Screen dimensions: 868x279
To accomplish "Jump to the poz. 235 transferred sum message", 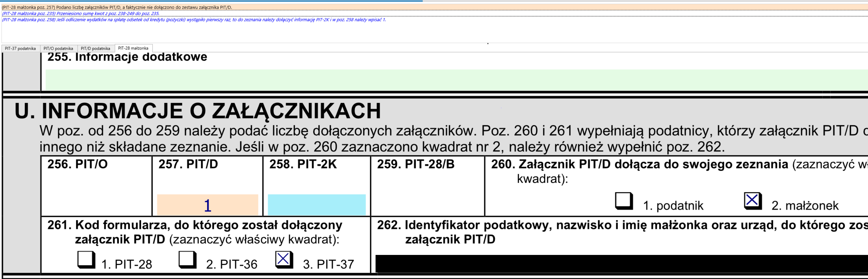I will tap(80, 14).
